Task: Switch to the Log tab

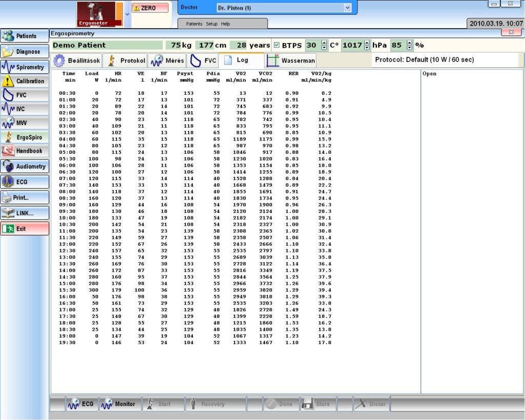Action: [x=241, y=60]
